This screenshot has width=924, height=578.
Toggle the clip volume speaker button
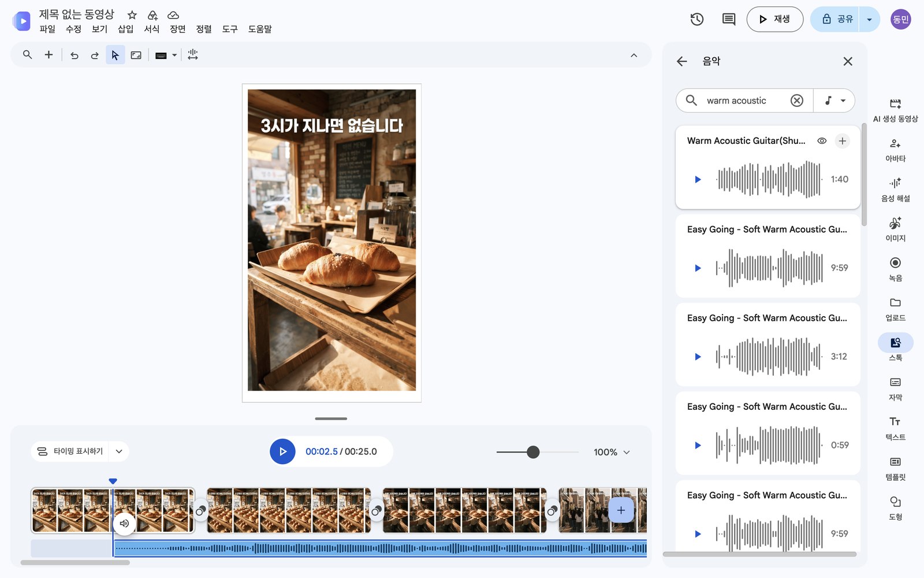click(x=124, y=524)
